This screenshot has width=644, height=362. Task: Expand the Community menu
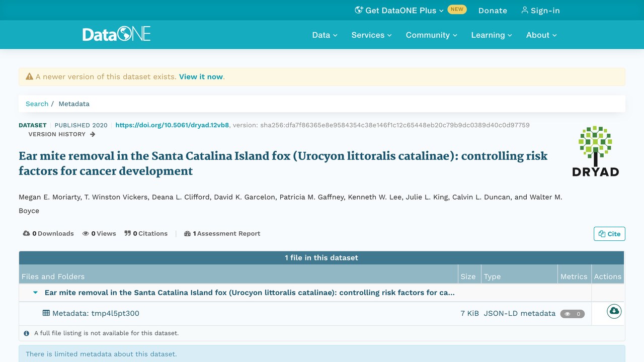click(431, 35)
